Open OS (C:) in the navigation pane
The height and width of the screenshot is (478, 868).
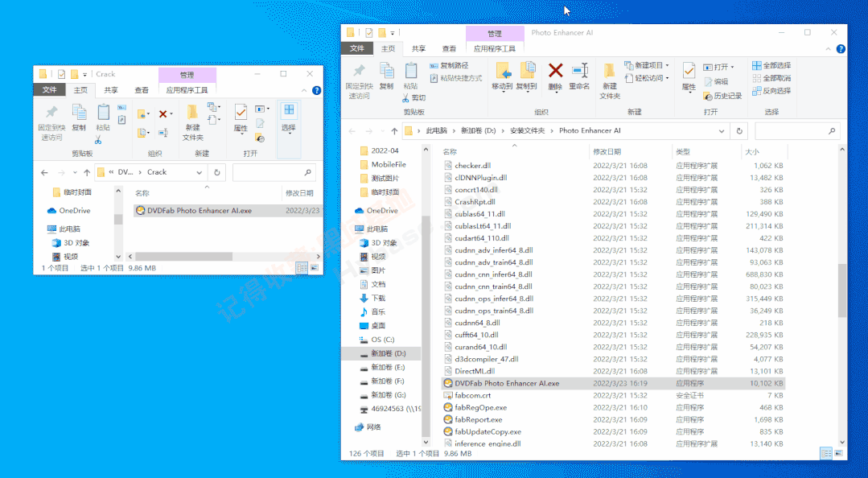point(383,340)
